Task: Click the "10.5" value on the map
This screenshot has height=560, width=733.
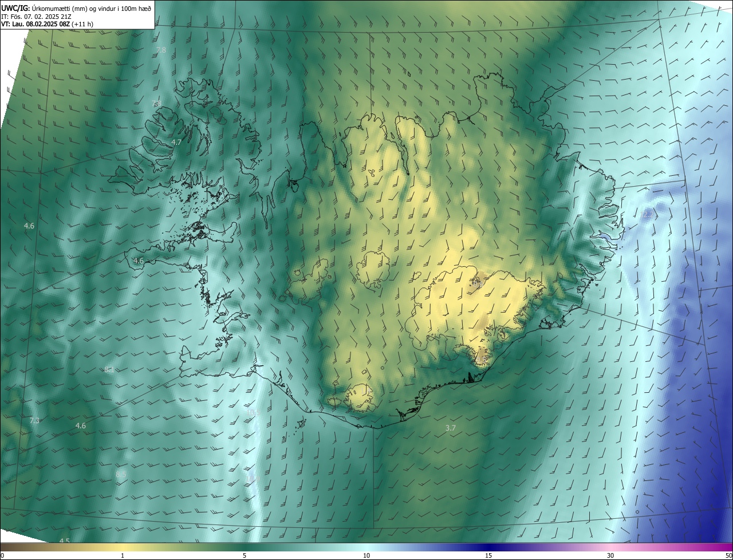Action: pos(253,412)
